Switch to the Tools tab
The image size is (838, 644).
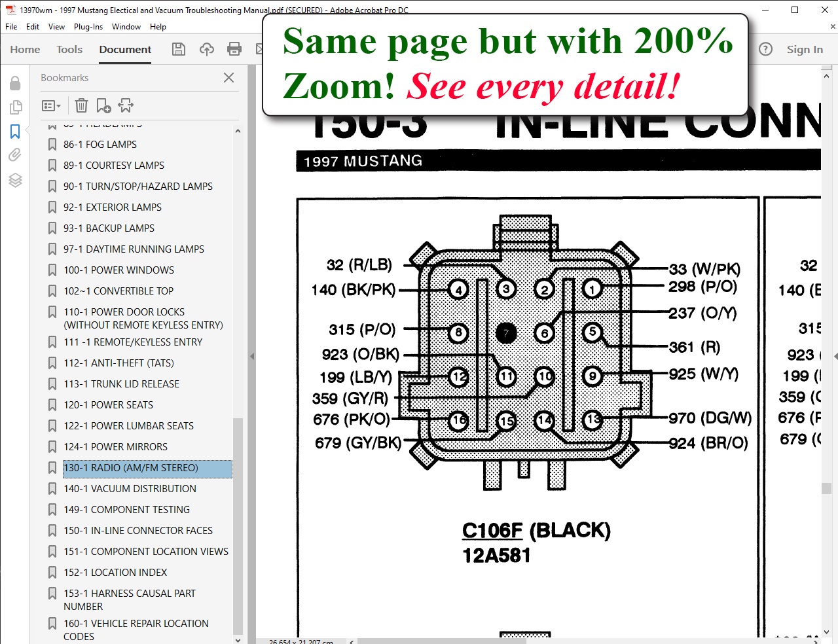pos(69,50)
